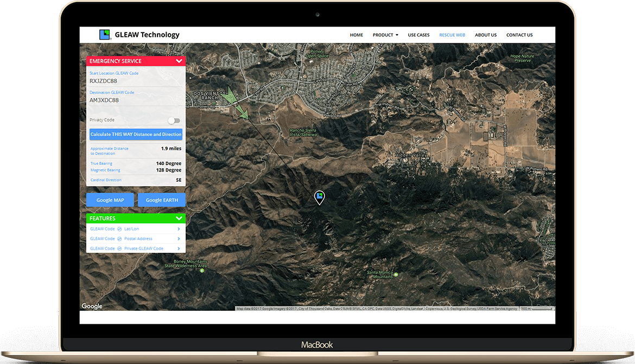Open the Contact Us page
The image size is (635, 364).
click(519, 35)
